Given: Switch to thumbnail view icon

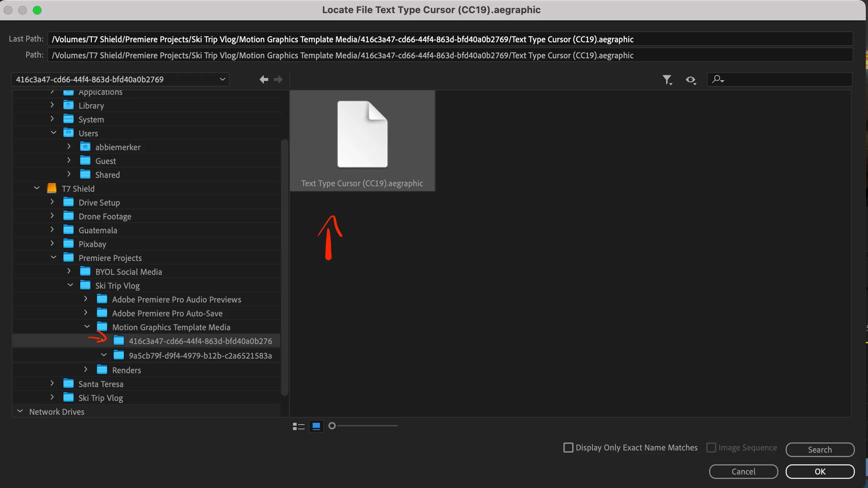Looking at the screenshot, I should [x=316, y=426].
